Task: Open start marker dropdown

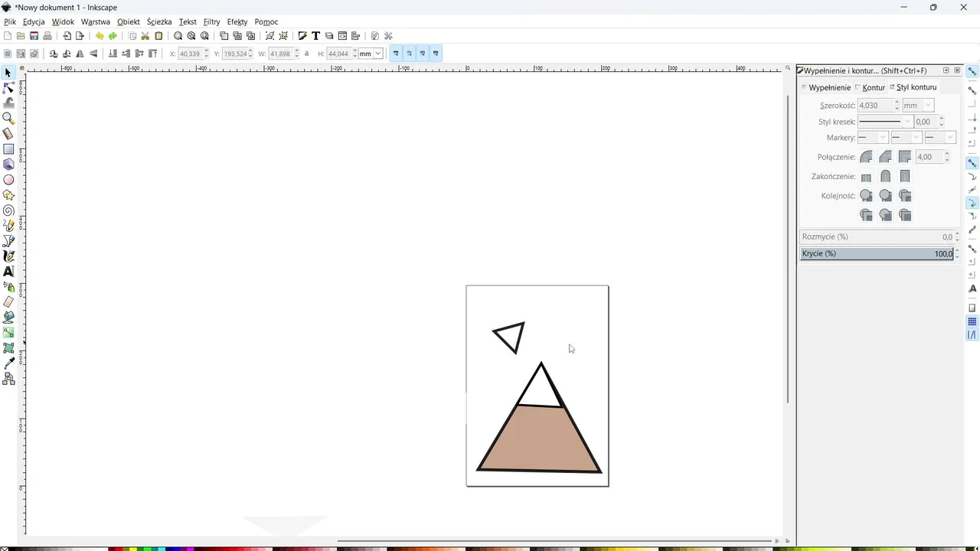Action: (872, 138)
